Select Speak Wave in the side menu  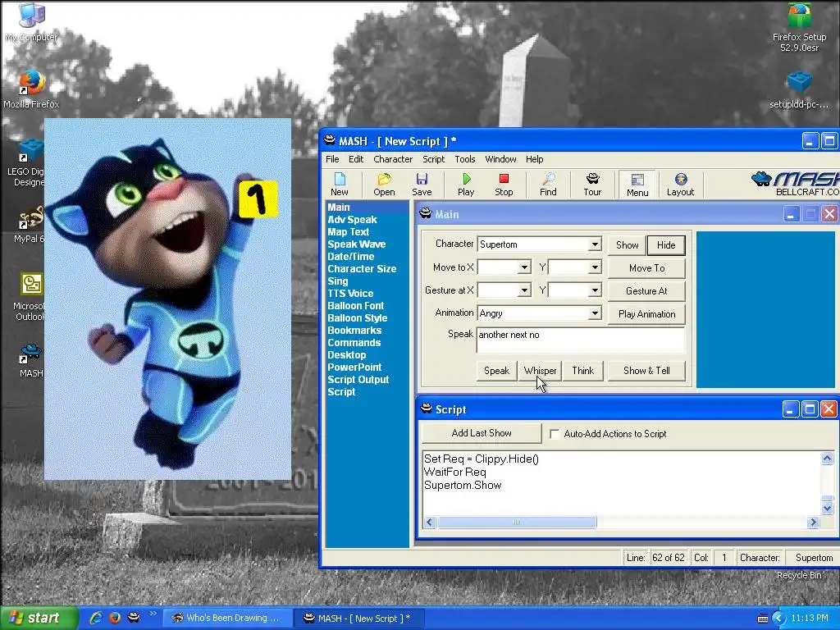(x=356, y=244)
